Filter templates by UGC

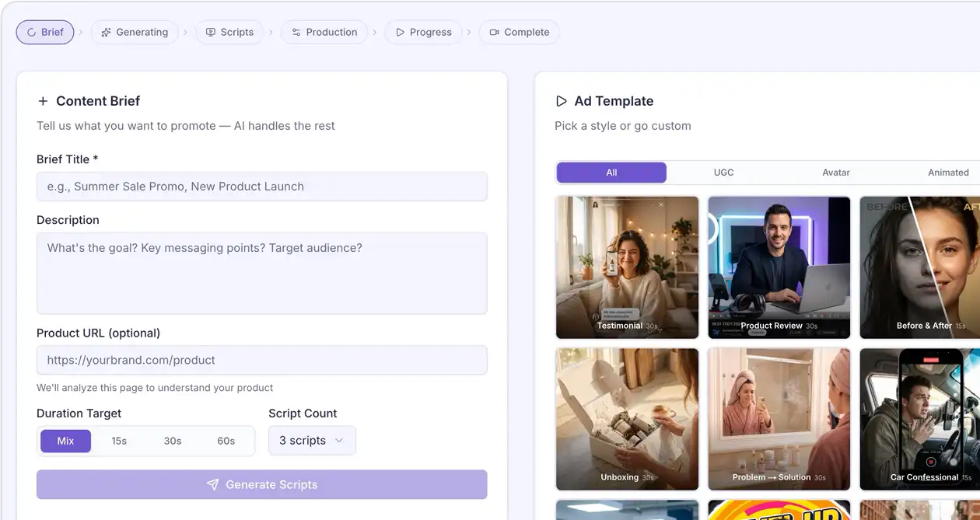tap(724, 173)
